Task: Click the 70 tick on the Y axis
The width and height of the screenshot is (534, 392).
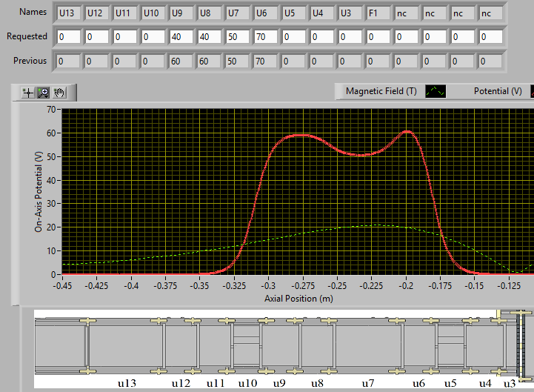Action: pos(51,110)
